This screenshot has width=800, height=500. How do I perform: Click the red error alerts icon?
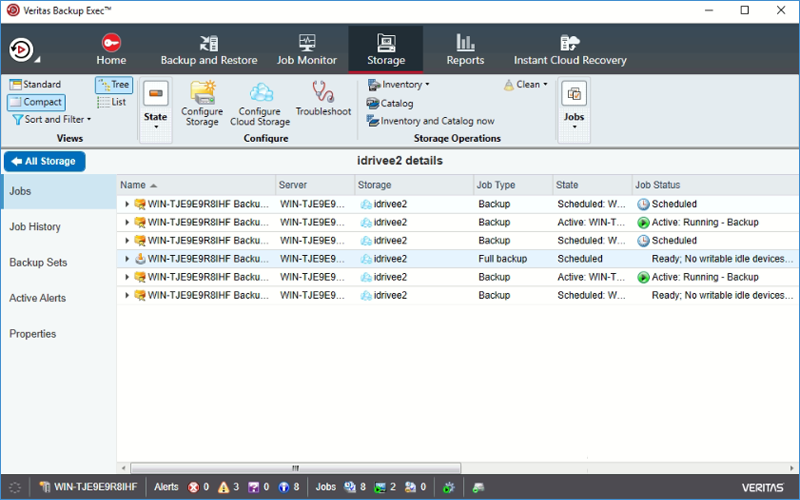[x=193, y=487]
